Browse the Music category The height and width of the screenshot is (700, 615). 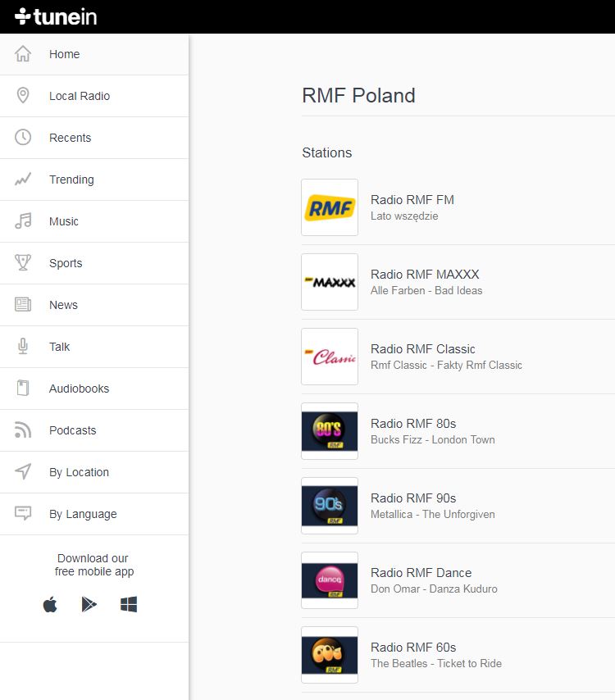[64, 221]
